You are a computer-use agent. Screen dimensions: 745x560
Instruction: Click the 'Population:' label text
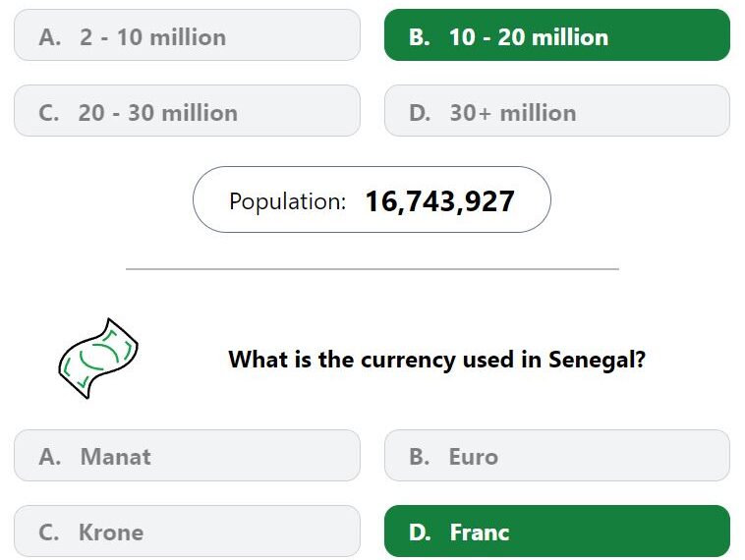tap(287, 201)
